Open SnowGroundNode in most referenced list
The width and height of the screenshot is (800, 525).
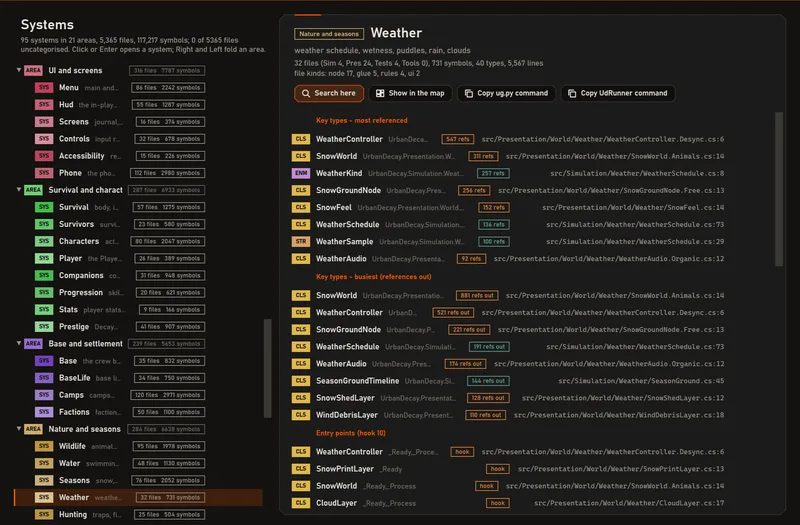coord(508,190)
